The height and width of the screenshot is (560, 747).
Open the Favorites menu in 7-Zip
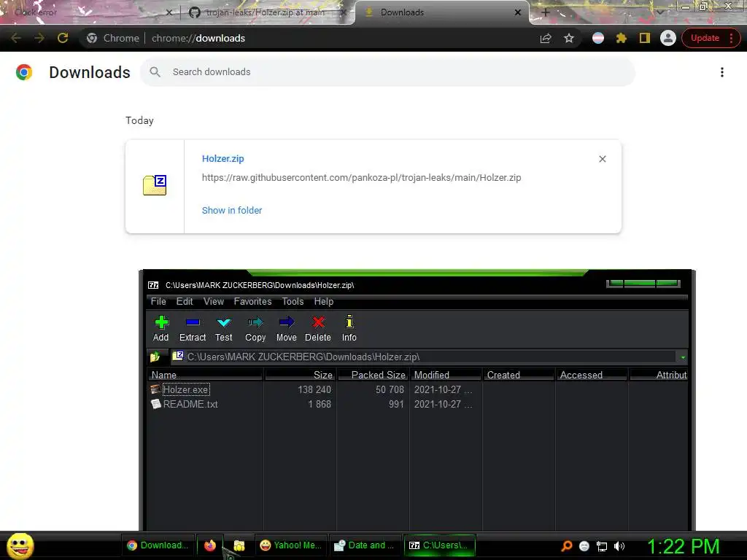pos(252,301)
